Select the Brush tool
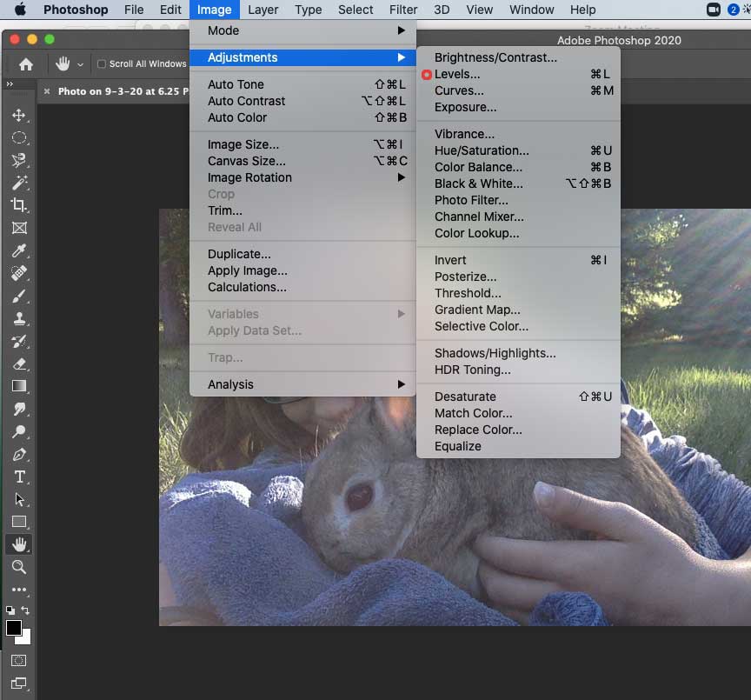Viewport: 751px width, 700px height. point(19,297)
